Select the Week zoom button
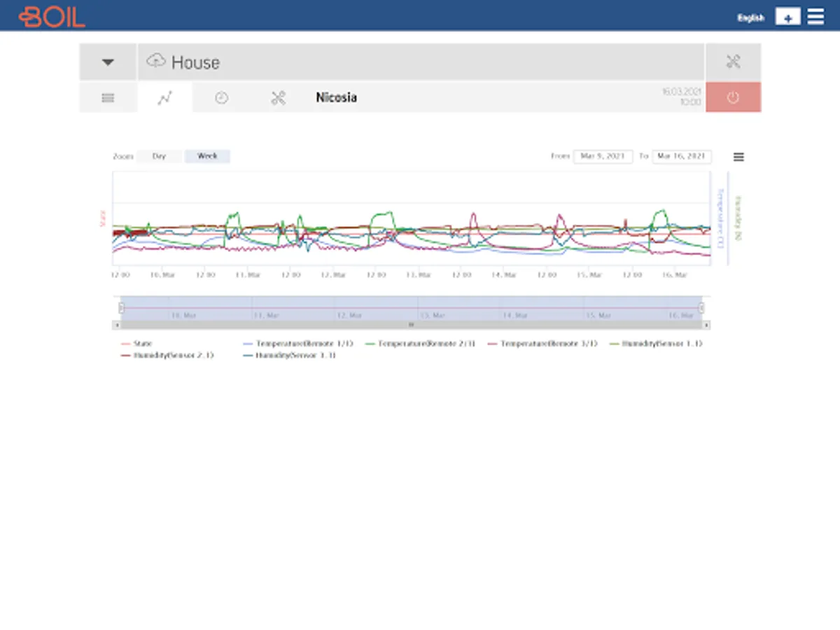This screenshot has height=630, width=840. (x=207, y=156)
